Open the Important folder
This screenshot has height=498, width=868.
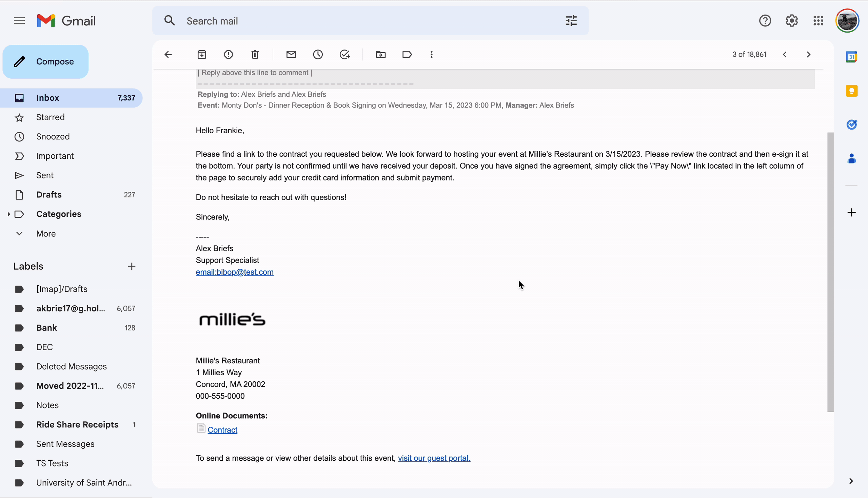point(71,156)
